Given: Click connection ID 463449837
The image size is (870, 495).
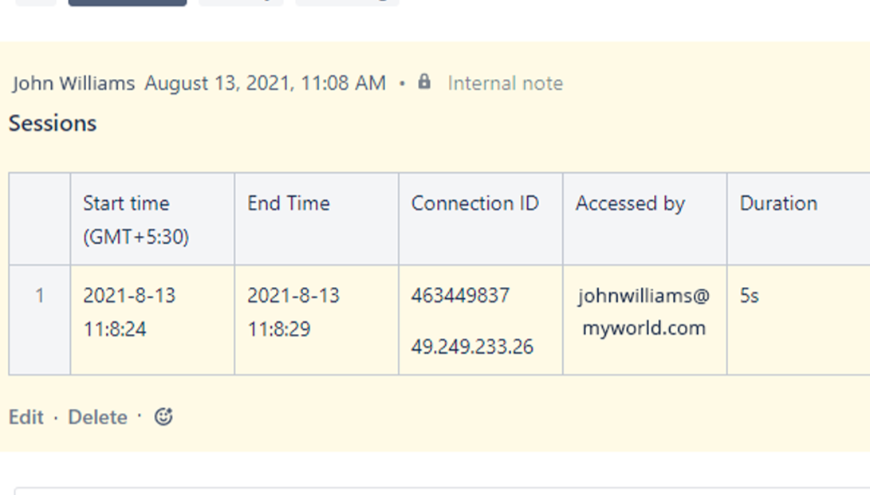Looking at the screenshot, I should tap(460, 296).
